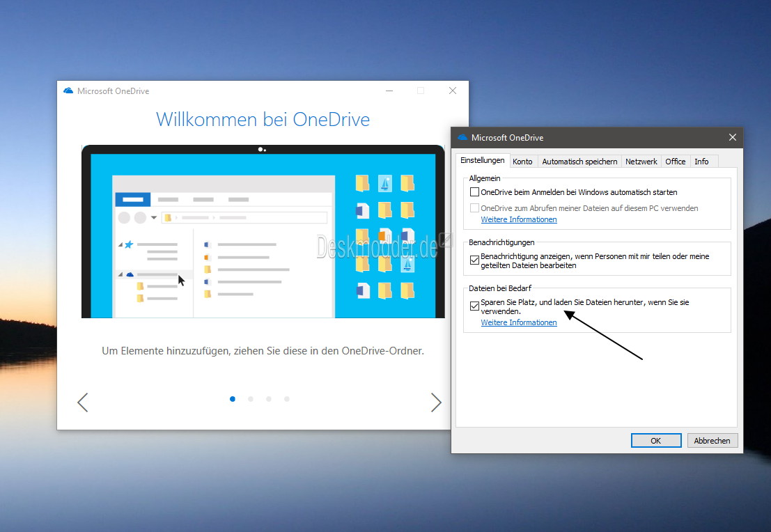Select the third pagination dot
Screen dimensions: 771x532
tap(268, 399)
